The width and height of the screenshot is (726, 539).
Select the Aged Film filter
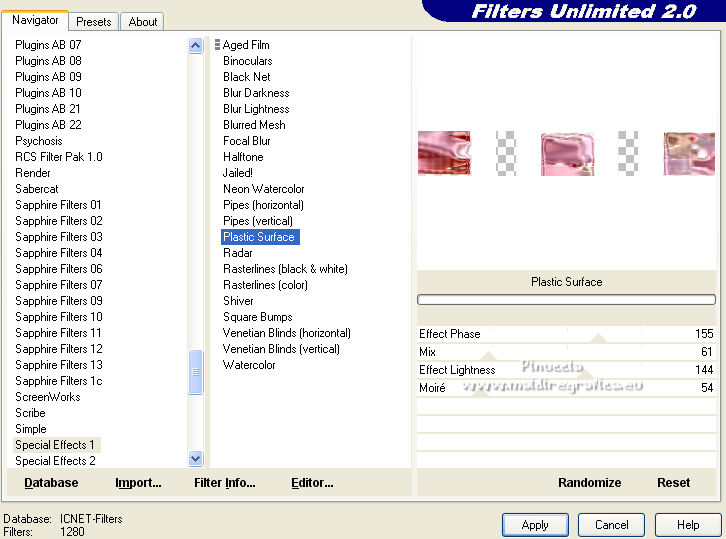click(x=246, y=45)
